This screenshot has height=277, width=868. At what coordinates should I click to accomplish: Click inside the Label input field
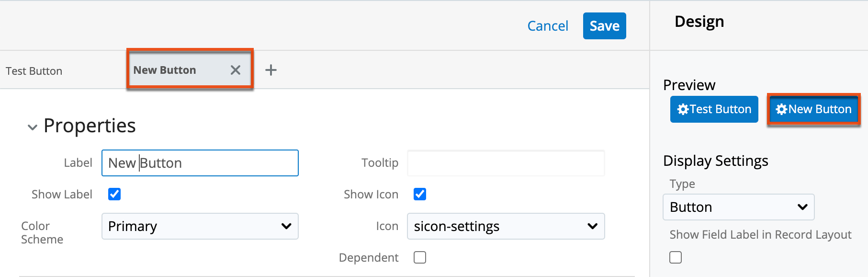(200, 163)
